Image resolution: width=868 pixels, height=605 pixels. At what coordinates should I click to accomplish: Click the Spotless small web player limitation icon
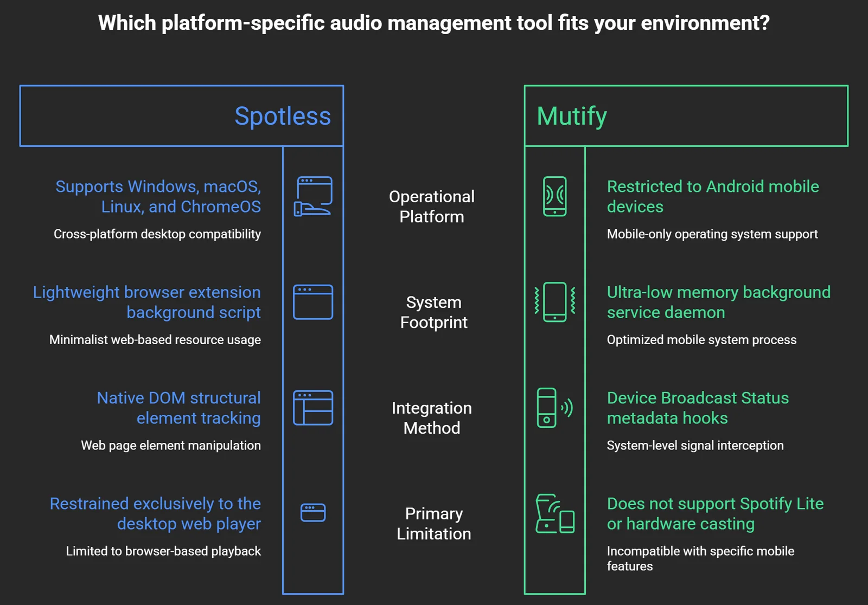coord(313,513)
